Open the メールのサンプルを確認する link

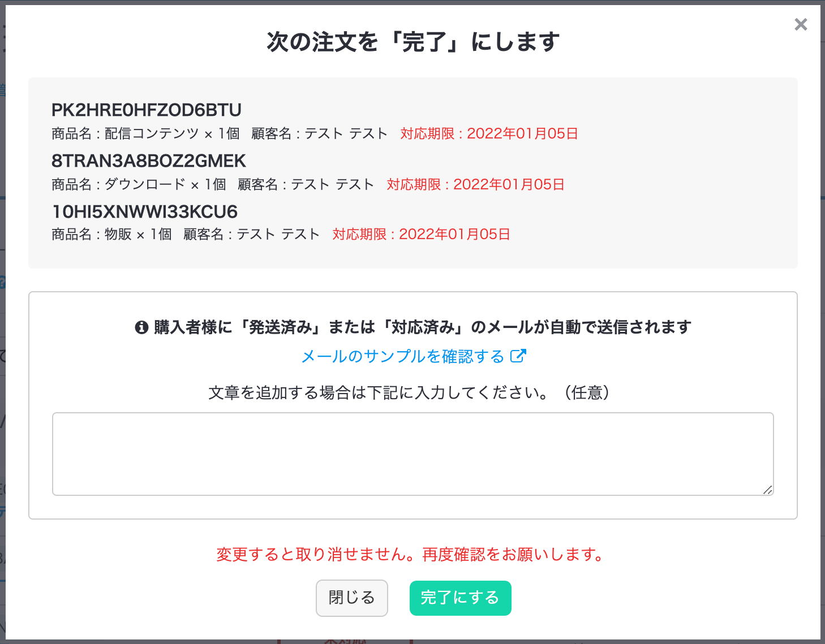click(402, 356)
